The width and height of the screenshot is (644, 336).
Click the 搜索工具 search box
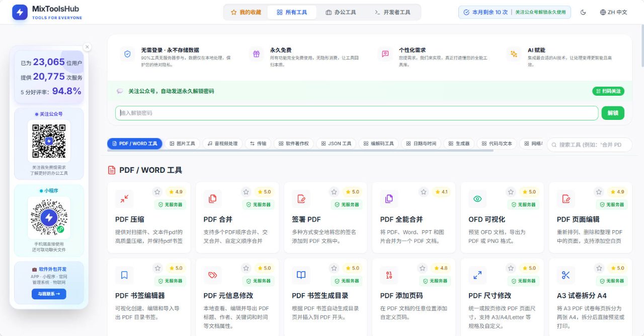point(589,145)
